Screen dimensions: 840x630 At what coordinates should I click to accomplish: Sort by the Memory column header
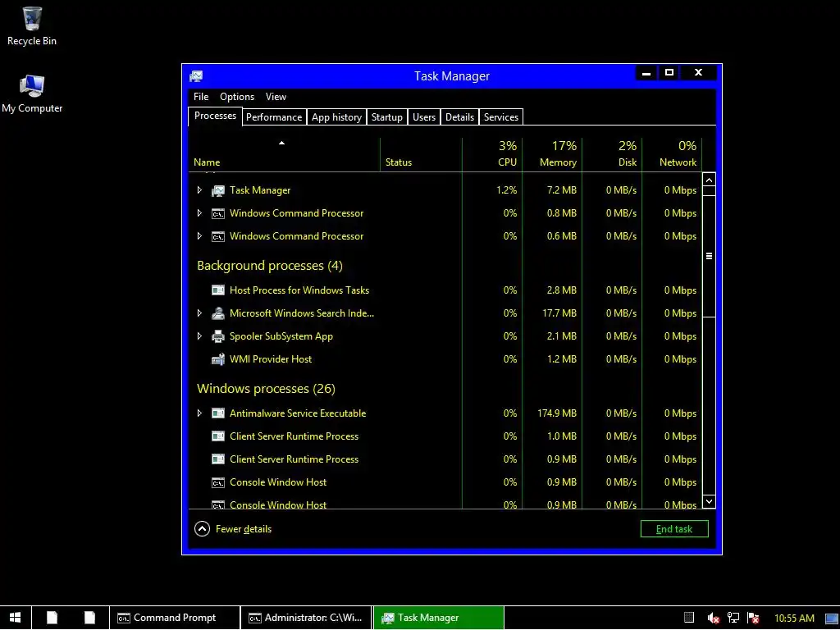tap(552, 155)
